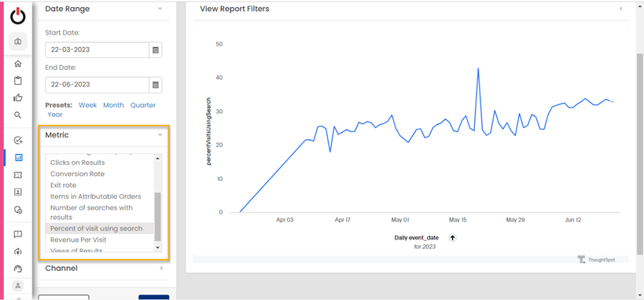The height and width of the screenshot is (300, 644).
Task: Click the ticket icon in sidebar
Action: coord(17,175)
